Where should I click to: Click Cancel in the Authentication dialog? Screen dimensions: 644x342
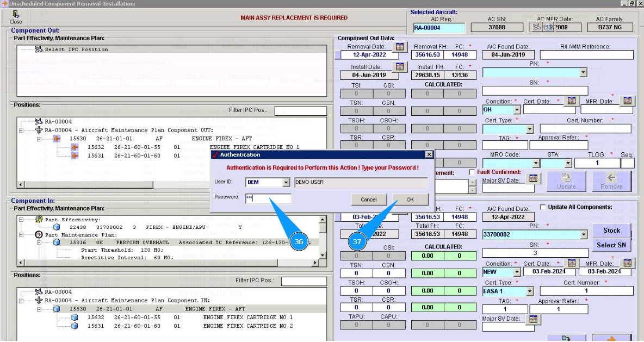click(368, 200)
